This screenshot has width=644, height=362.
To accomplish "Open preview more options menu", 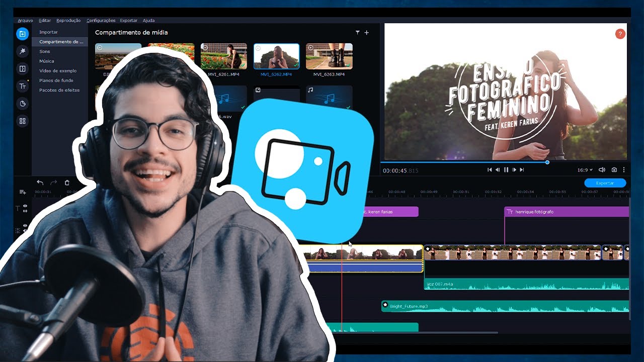I will click(x=624, y=170).
